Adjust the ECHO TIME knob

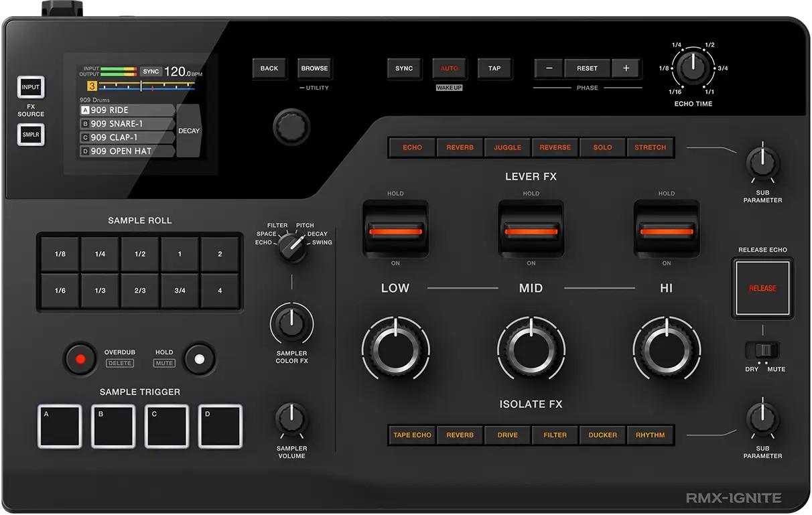click(x=693, y=69)
